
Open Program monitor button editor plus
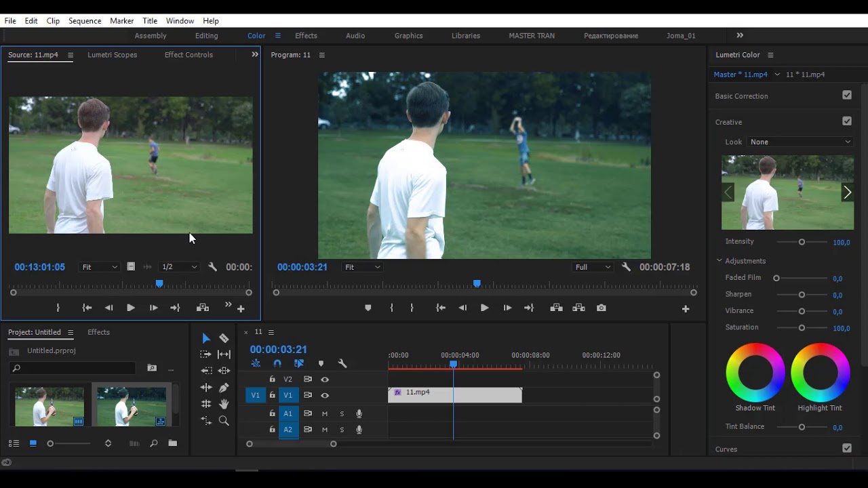[686, 308]
